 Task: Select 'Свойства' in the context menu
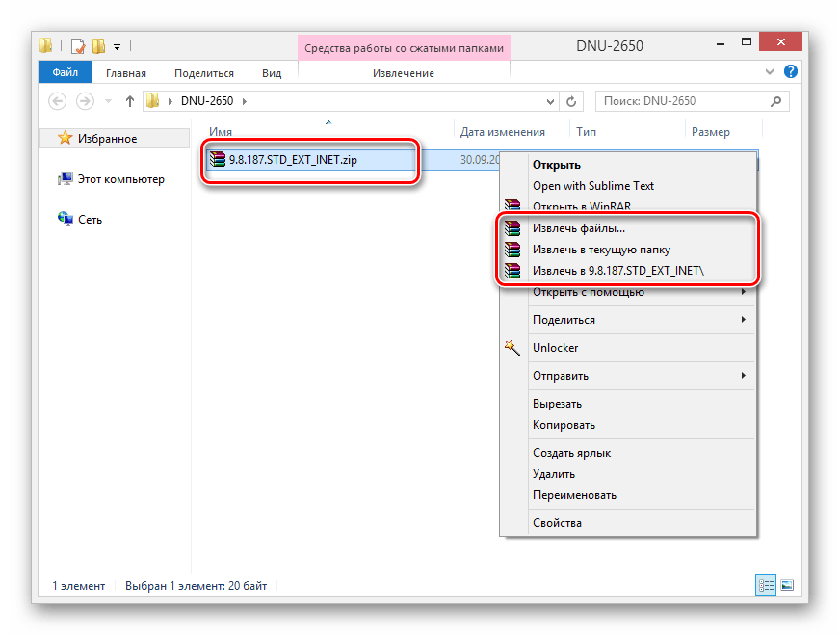[557, 523]
